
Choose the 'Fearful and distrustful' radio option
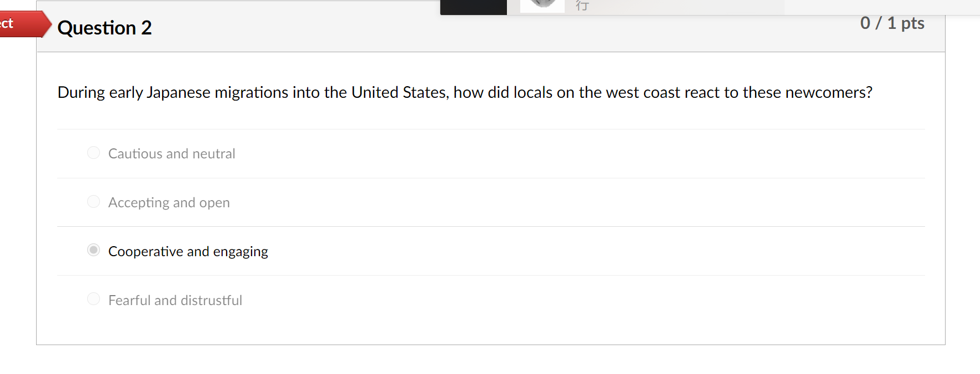[93, 299]
